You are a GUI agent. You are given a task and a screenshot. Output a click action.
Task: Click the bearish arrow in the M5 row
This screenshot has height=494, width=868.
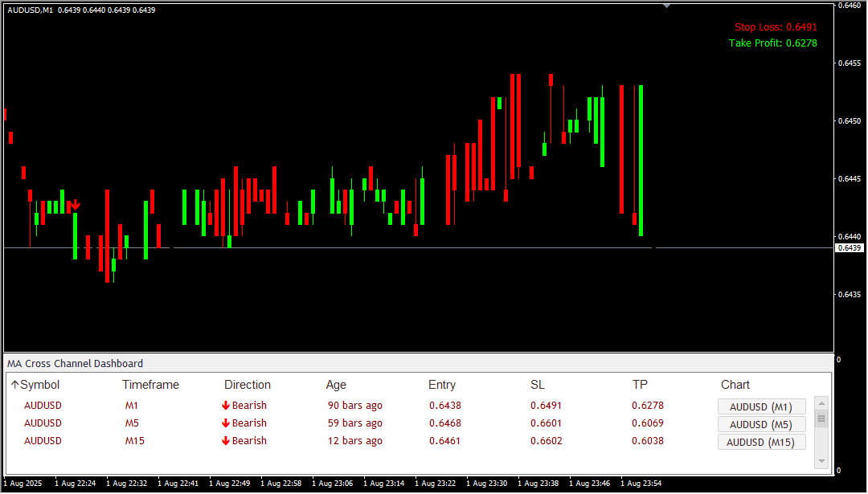click(226, 423)
